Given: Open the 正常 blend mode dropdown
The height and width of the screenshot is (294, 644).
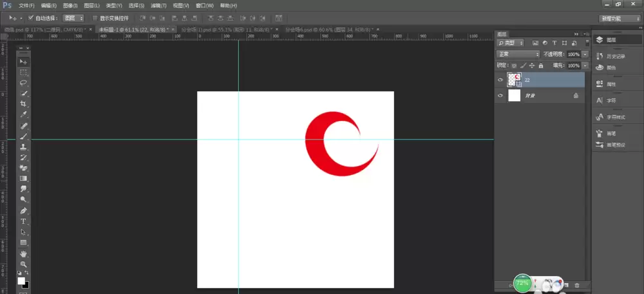Looking at the screenshot, I should click(x=518, y=54).
